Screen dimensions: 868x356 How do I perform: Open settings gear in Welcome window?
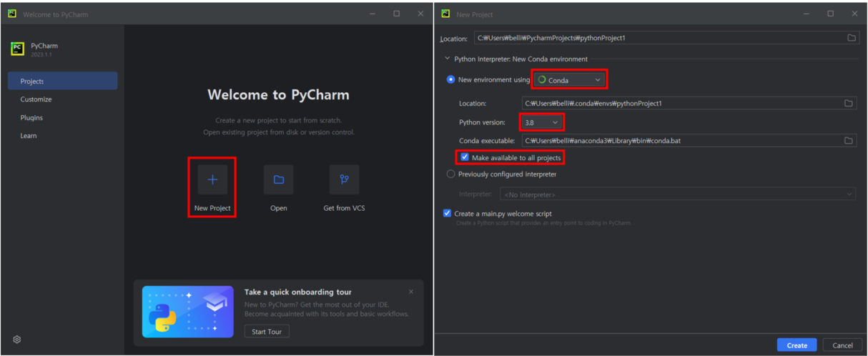click(x=17, y=340)
